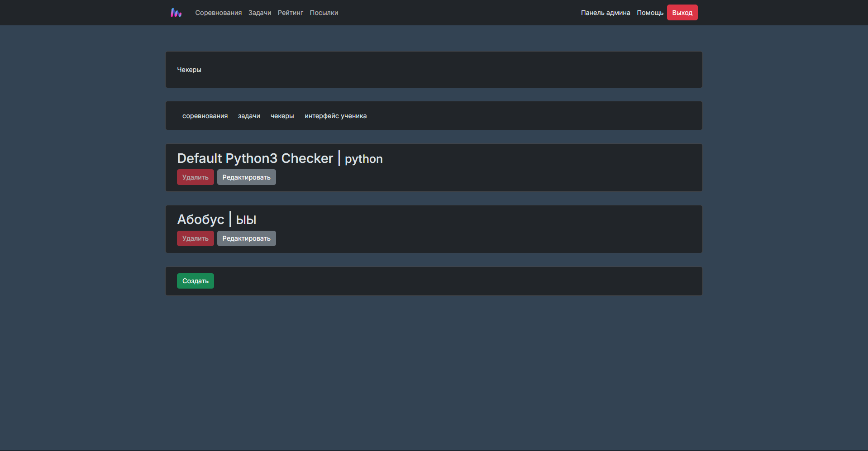868x451 pixels.
Task: Open the интерфейс ученика tab
Action: [336, 116]
